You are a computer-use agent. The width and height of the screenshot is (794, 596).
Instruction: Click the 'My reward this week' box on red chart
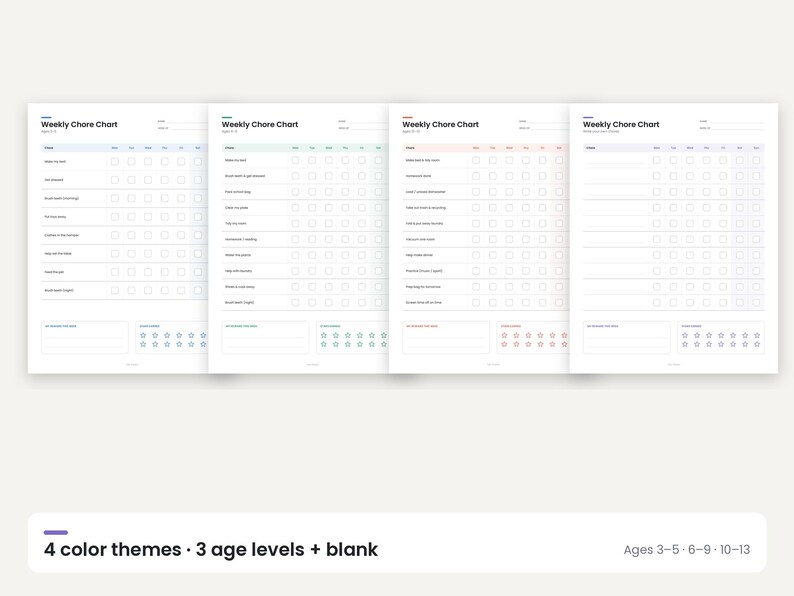click(446, 337)
